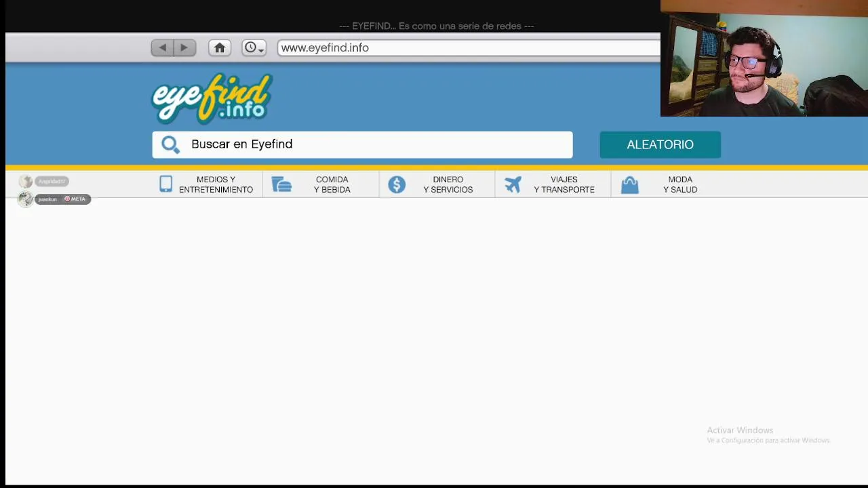Screen dimensions: 868x488
Task: Select the dollar sign icon for Dinero
Action: [397, 184]
